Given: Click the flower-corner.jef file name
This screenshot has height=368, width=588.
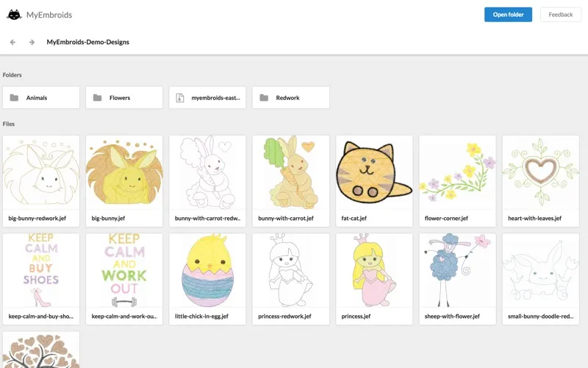Looking at the screenshot, I should (446, 218).
